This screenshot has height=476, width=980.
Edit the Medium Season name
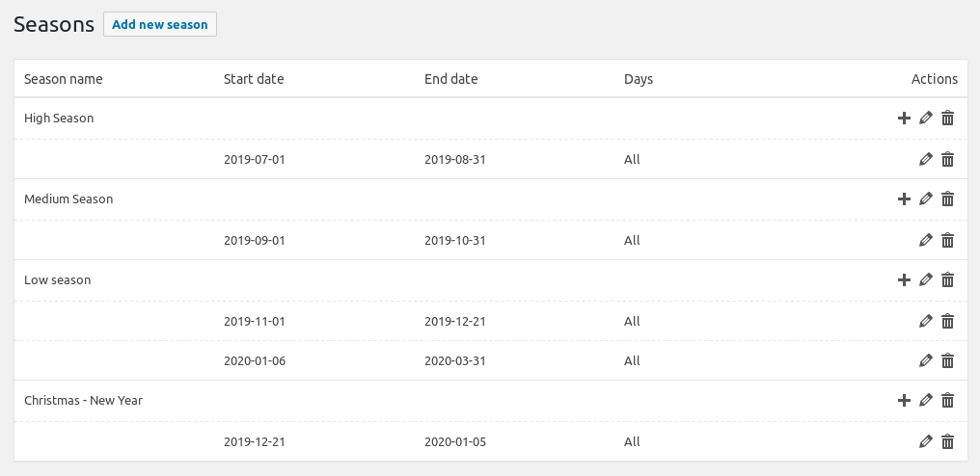pos(926,199)
